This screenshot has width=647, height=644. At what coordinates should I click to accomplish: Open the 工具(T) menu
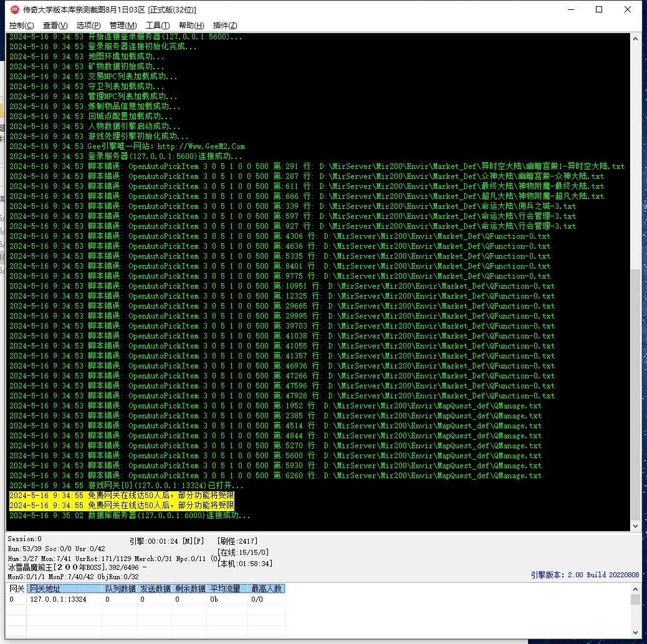(158, 26)
